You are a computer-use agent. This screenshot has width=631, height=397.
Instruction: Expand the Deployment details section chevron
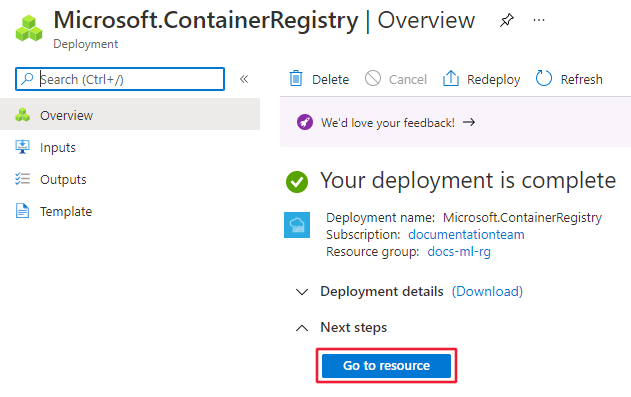[302, 292]
